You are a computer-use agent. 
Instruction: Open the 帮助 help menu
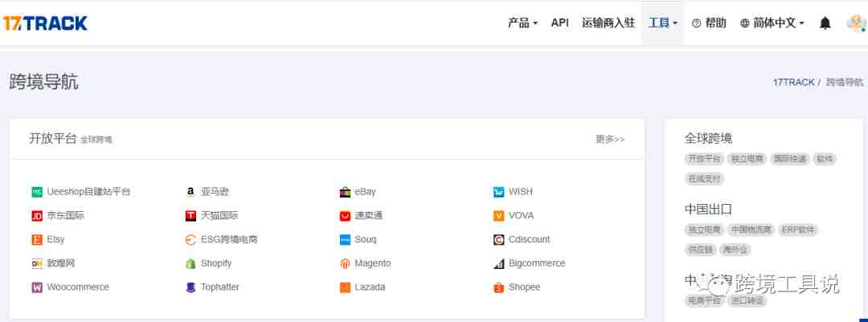tap(709, 23)
